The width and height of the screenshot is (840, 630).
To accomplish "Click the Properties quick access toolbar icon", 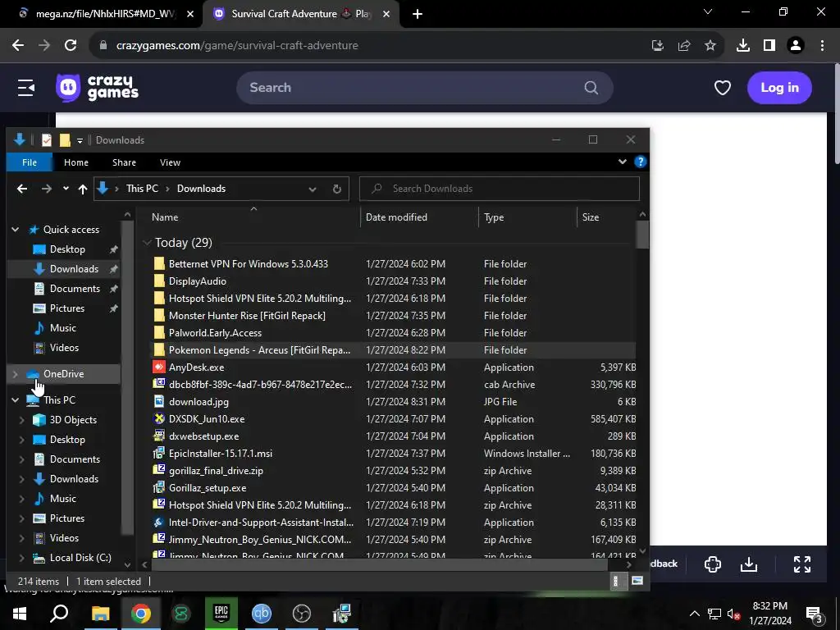I will tap(47, 140).
